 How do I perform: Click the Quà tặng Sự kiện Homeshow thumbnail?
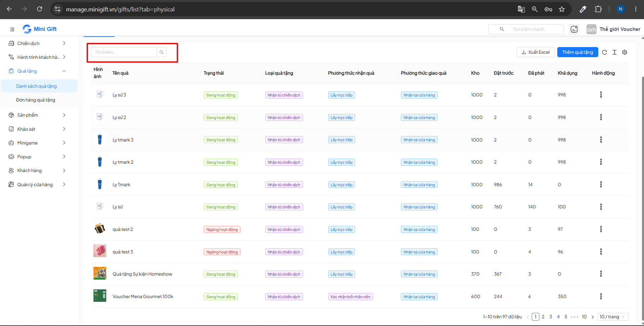[100, 273]
